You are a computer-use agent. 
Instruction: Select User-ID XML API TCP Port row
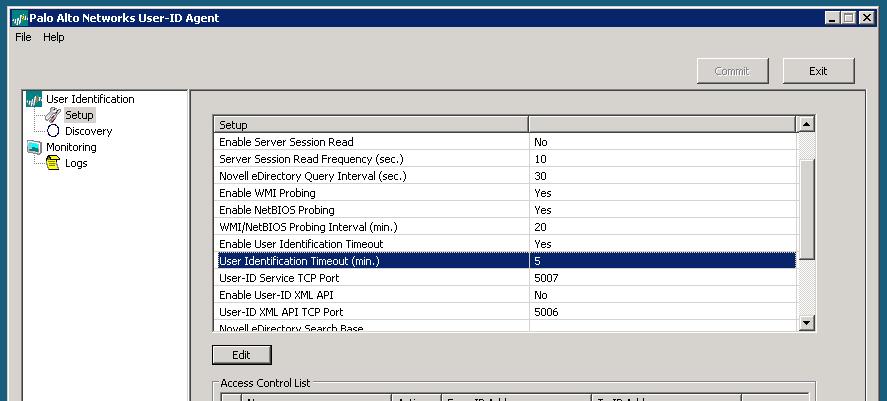point(505,312)
